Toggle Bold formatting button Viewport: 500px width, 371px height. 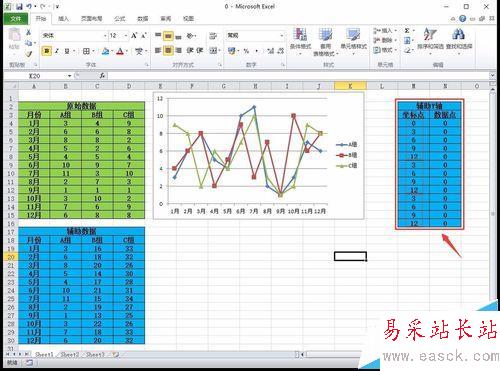point(47,51)
